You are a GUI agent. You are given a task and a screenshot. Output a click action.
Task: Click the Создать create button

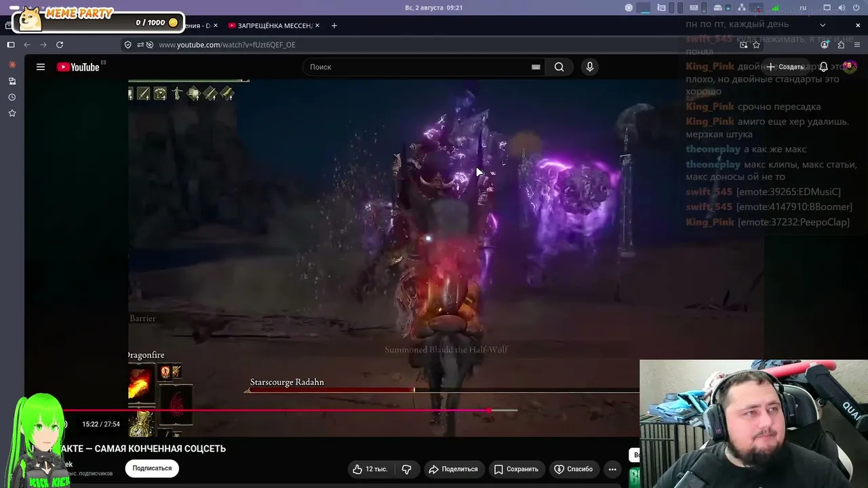785,67
